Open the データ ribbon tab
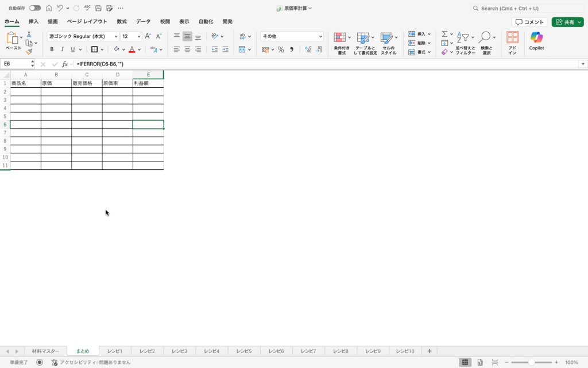588x368 pixels. [143, 21]
